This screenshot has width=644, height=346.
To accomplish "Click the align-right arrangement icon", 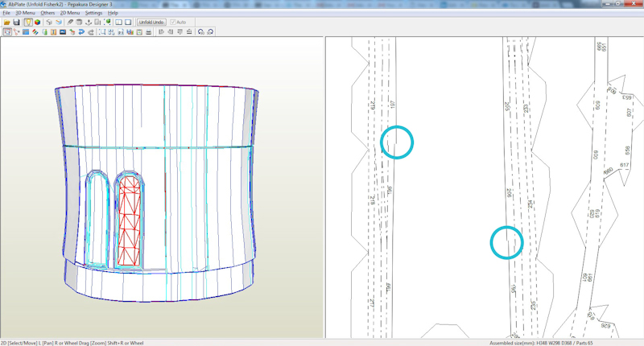I will click(x=171, y=32).
